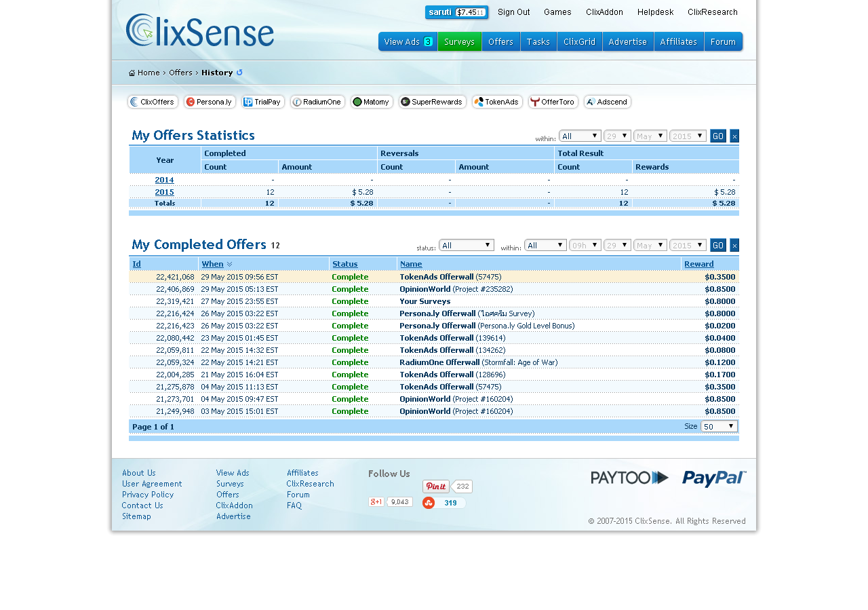The width and height of the screenshot is (868, 610).
Task: Open the Matomy offerwall
Action: pos(372,102)
